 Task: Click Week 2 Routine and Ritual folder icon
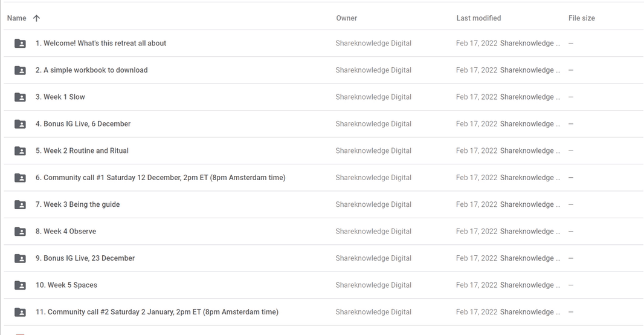click(x=20, y=151)
